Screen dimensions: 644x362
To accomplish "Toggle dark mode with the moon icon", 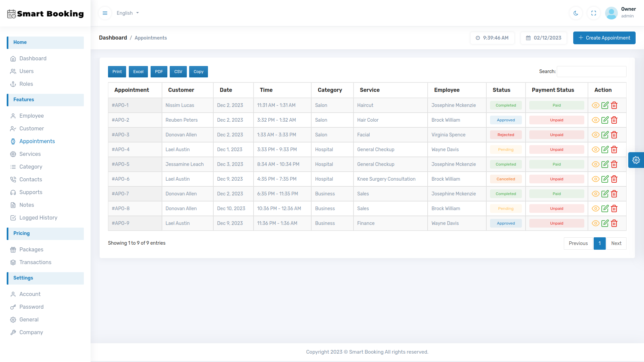I will (x=576, y=13).
